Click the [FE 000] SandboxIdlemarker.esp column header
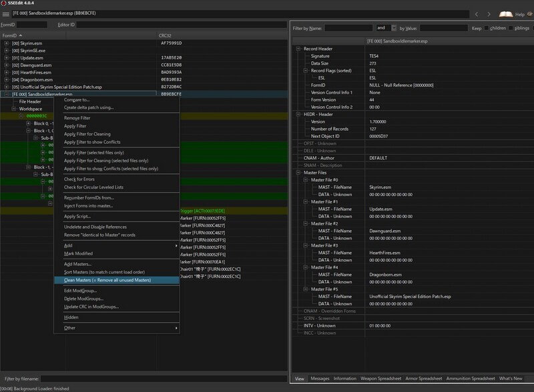 point(449,41)
